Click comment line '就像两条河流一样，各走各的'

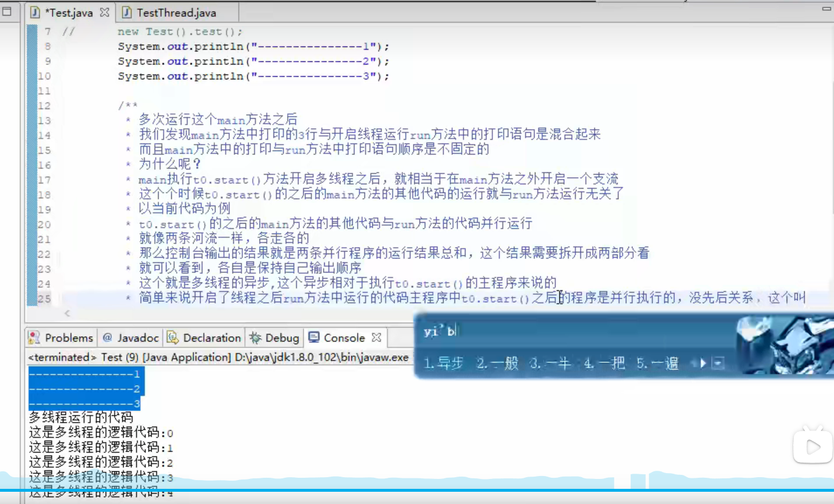pos(224,238)
